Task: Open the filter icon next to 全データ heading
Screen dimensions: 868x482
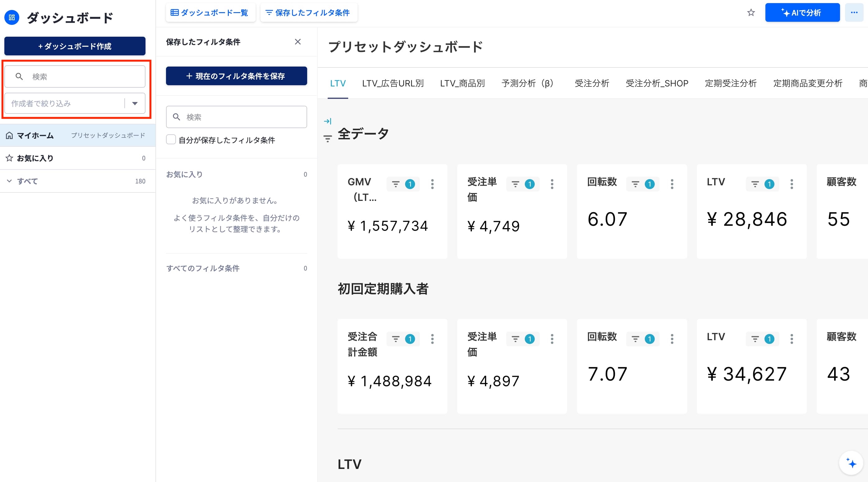Action: point(327,138)
